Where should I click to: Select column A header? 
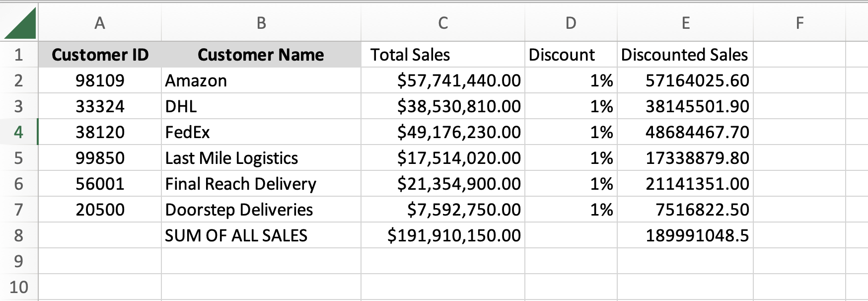point(100,23)
